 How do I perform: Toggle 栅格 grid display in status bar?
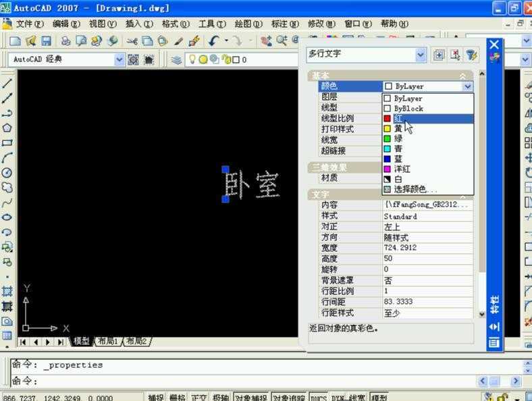(x=177, y=397)
